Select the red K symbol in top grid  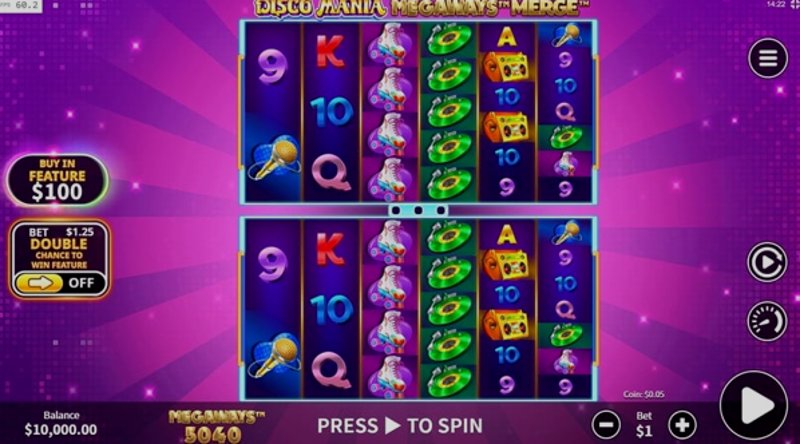[x=330, y=52]
